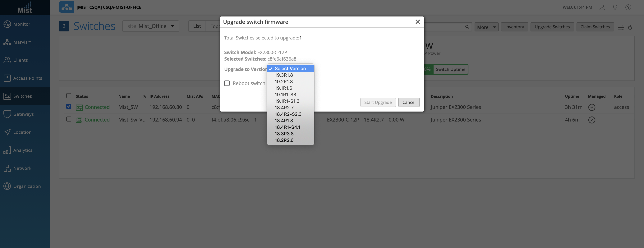The width and height of the screenshot is (644, 248).
Task: Uncheck the Mist_SW row checkbox
Action: 69,107
